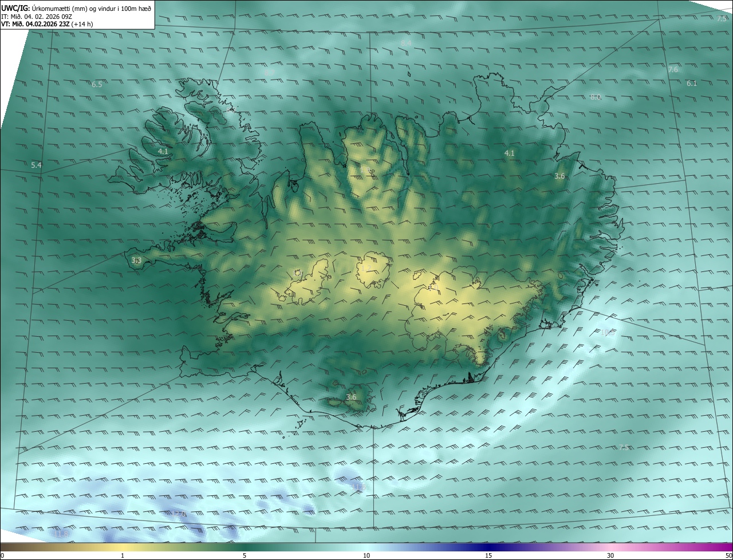Image resolution: width=733 pixels, height=560 pixels.
Task: Select the initial time line "IT: Mið. 04. 02. 2026 09Z"
Action: [x=37, y=16]
